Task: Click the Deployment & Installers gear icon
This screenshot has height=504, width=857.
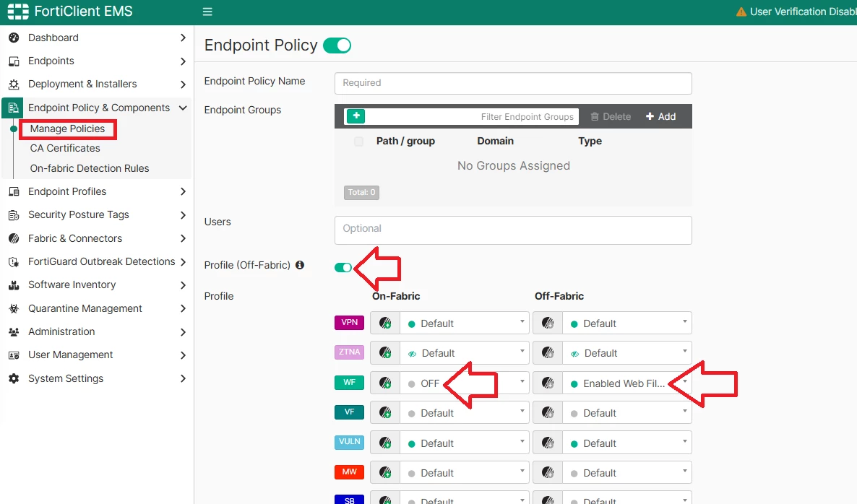Action: click(x=14, y=84)
